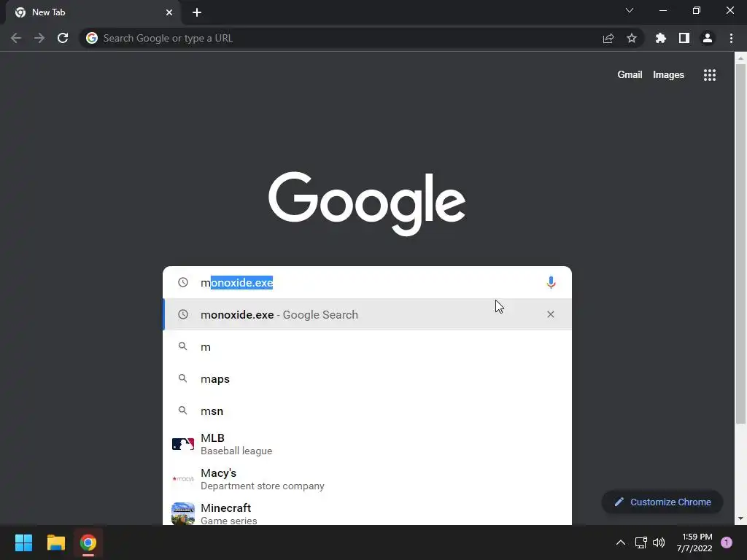747x560 pixels.
Task: Open the Windows Start menu
Action: coord(23,542)
